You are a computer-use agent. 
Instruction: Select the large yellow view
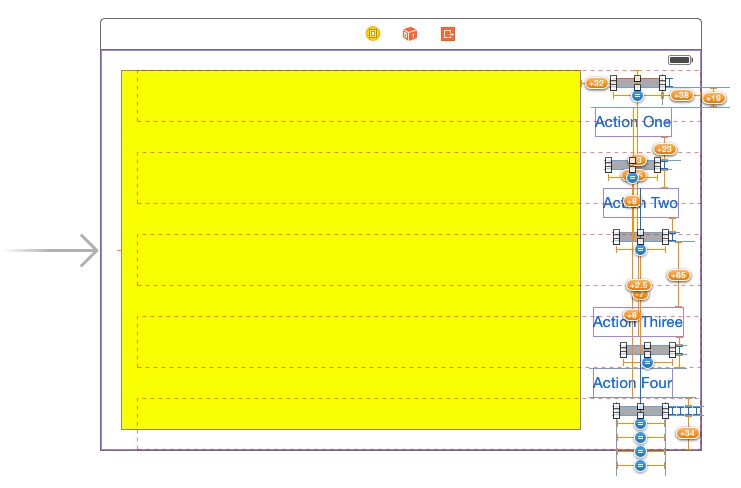point(351,250)
